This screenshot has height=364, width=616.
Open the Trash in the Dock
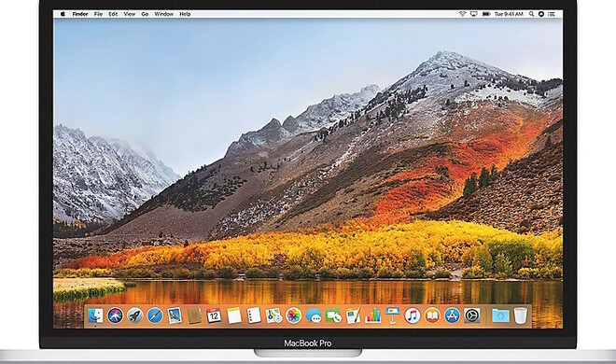pos(521,315)
